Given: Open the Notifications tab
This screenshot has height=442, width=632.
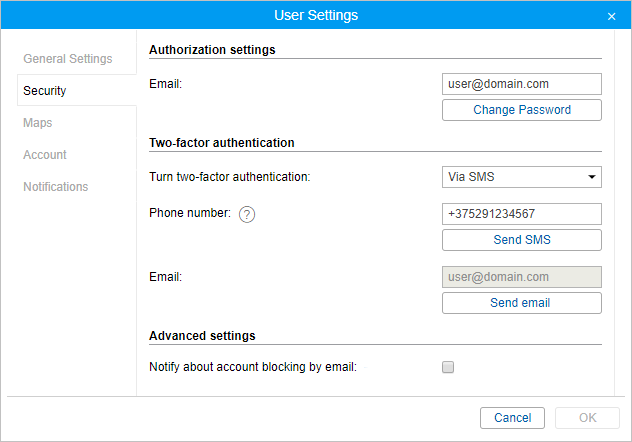Looking at the screenshot, I should 56,187.
